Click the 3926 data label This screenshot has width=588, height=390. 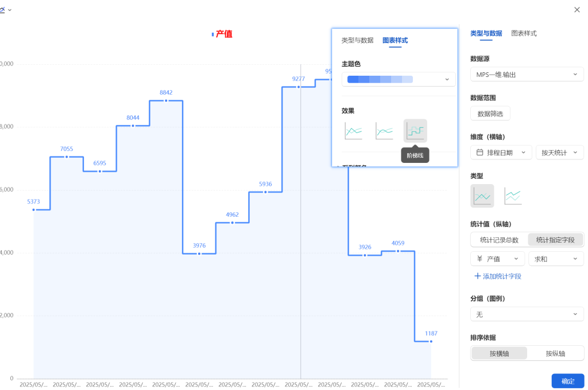(365, 247)
